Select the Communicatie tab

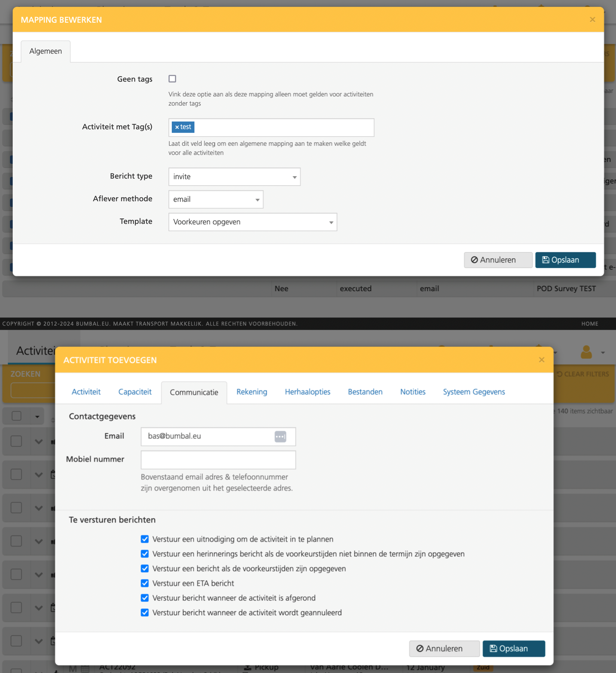(x=194, y=392)
